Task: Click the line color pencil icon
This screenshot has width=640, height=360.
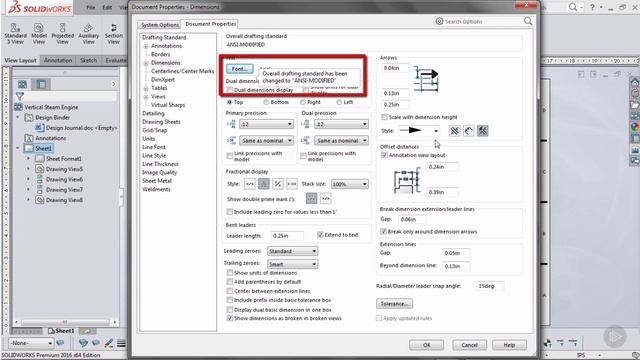Action: 109,343
